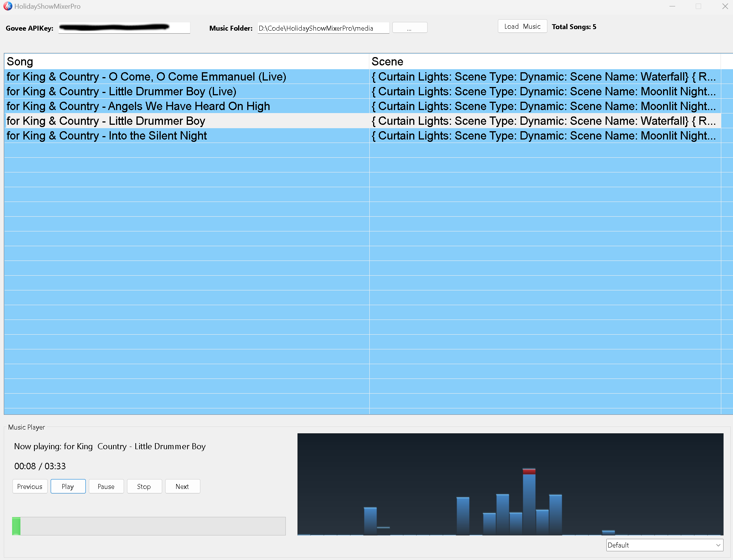Click the HolidayShowMixerPro app icon in title bar
Screen dimensions: 733x560
coord(8,6)
